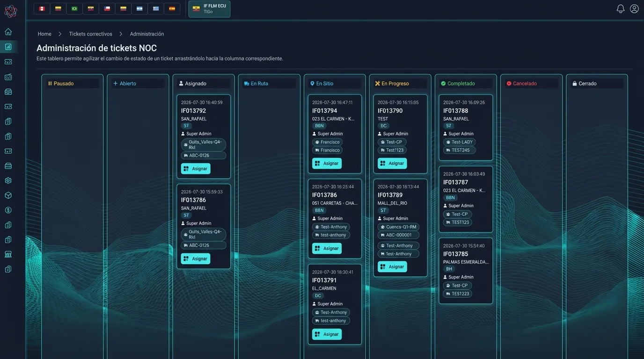Click Asignar on Asignado ticket IF013786
The image size is (644, 359).
(x=196, y=258)
